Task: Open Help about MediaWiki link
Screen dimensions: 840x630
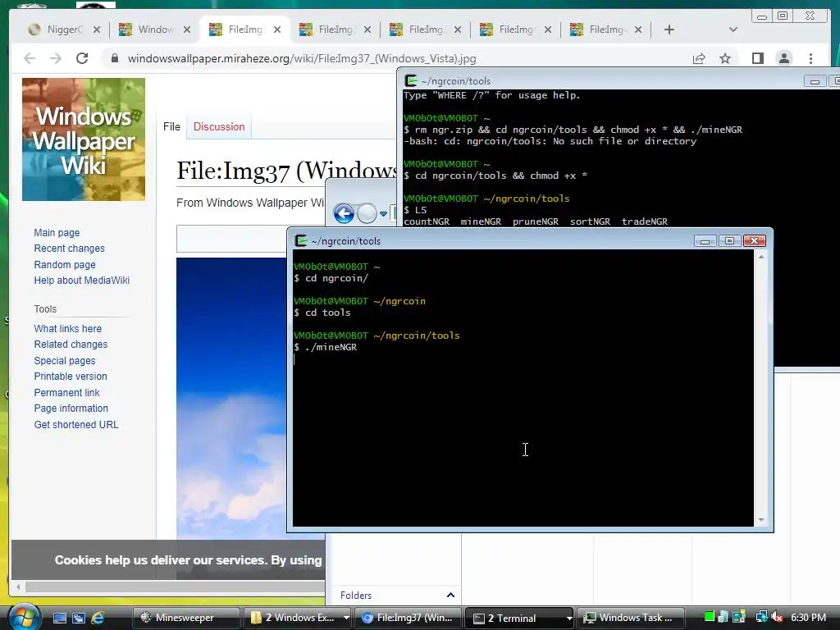Action: pos(81,281)
